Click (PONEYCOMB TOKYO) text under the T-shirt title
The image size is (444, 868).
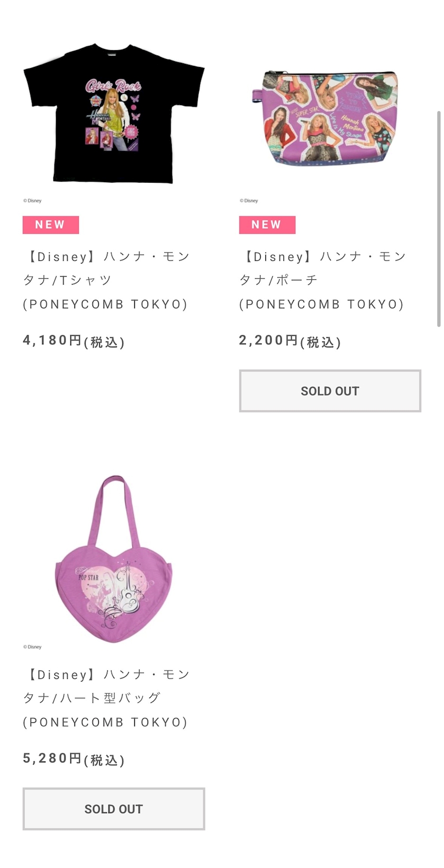pyautogui.click(x=105, y=305)
